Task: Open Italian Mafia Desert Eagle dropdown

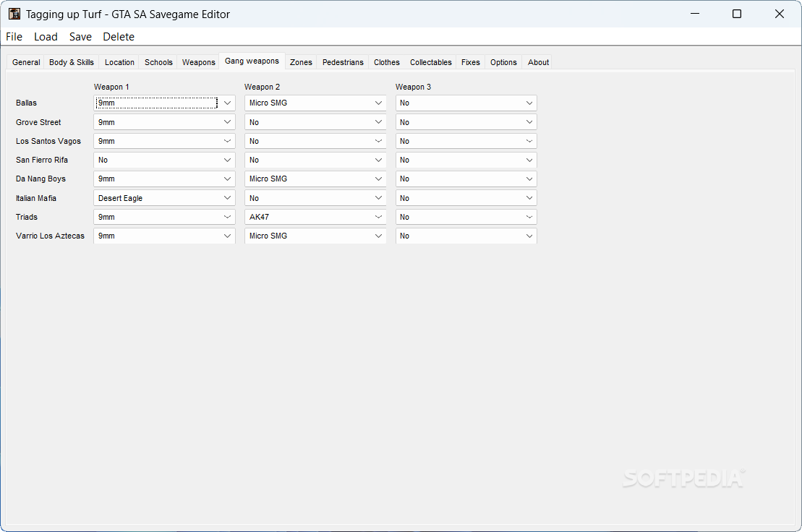Action: pos(164,198)
